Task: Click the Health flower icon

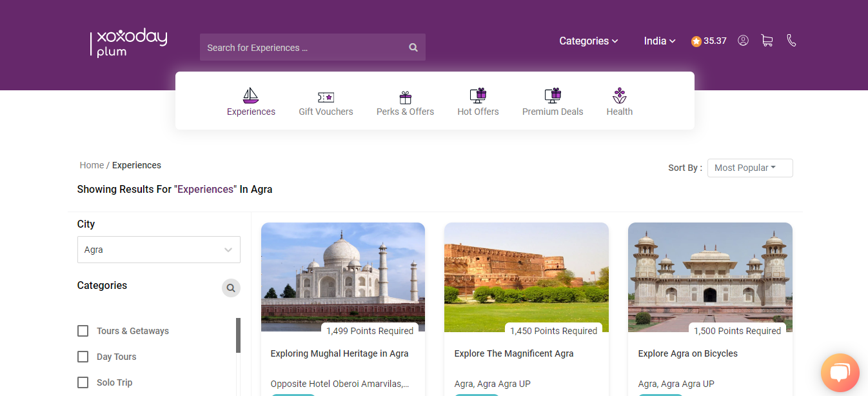Action: point(619,95)
